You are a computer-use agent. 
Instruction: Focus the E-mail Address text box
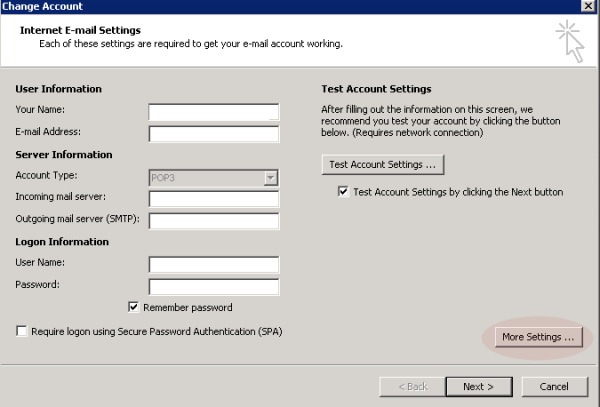coord(214,134)
